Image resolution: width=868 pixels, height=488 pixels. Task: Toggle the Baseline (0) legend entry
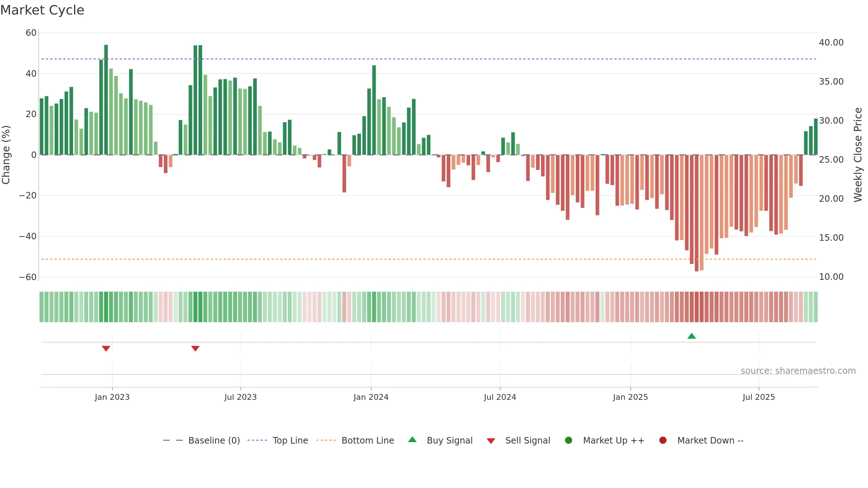tap(201, 440)
